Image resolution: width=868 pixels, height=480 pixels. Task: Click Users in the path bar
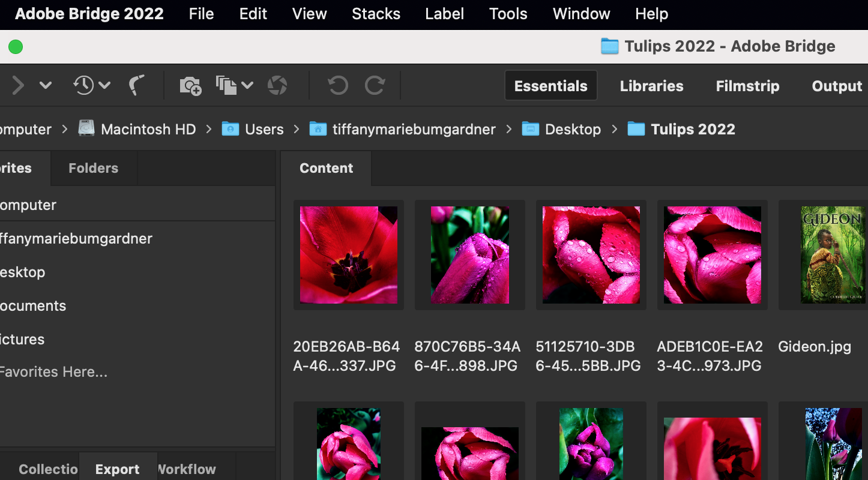click(264, 129)
